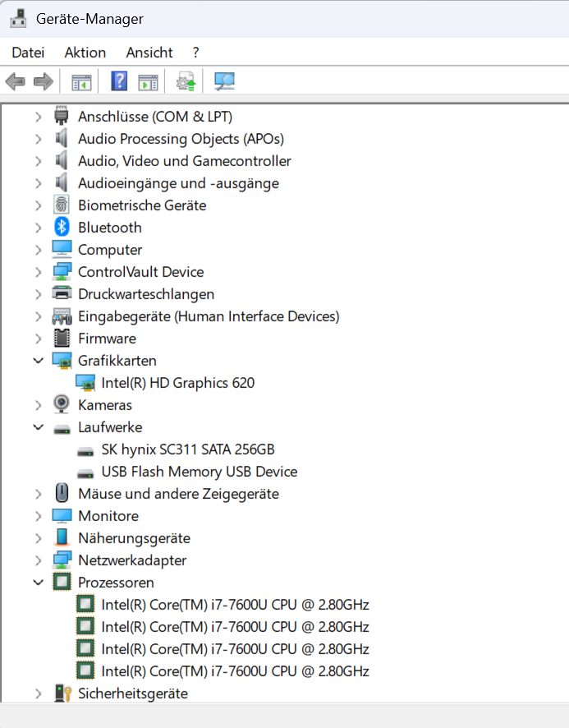Expand the Monitore category
The image size is (569, 728).
[x=38, y=516]
